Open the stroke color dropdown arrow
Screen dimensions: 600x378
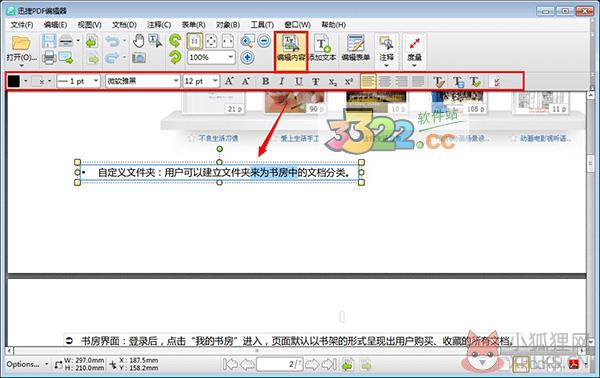tap(49, 81)
